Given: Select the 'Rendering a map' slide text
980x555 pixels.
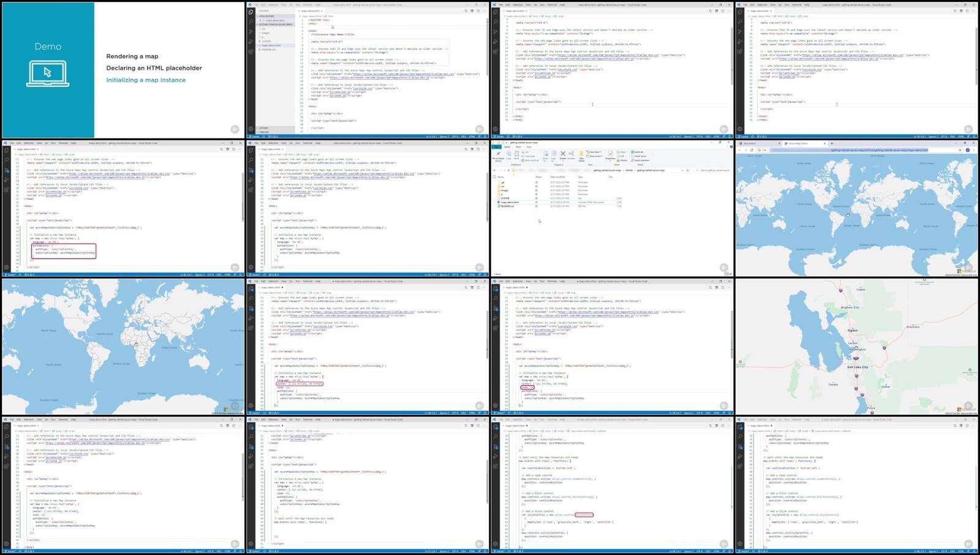Looking at the screenshot, I should (x=132, y=56).
